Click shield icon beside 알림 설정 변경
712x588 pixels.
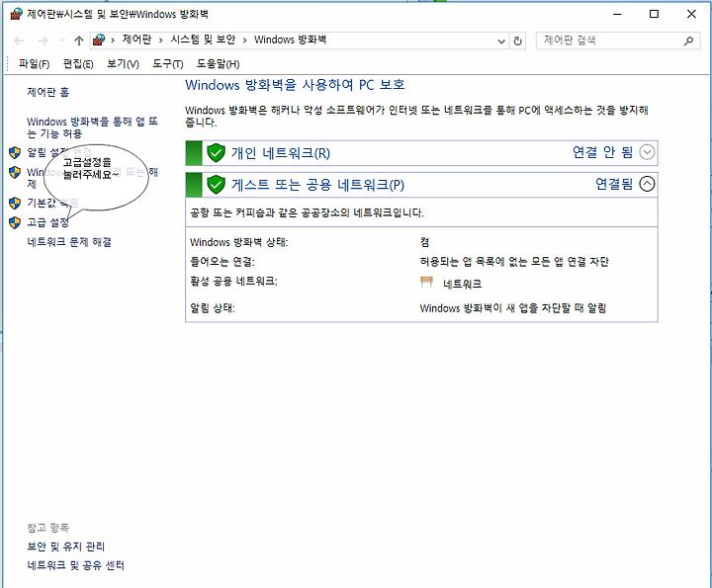point(15,152)
